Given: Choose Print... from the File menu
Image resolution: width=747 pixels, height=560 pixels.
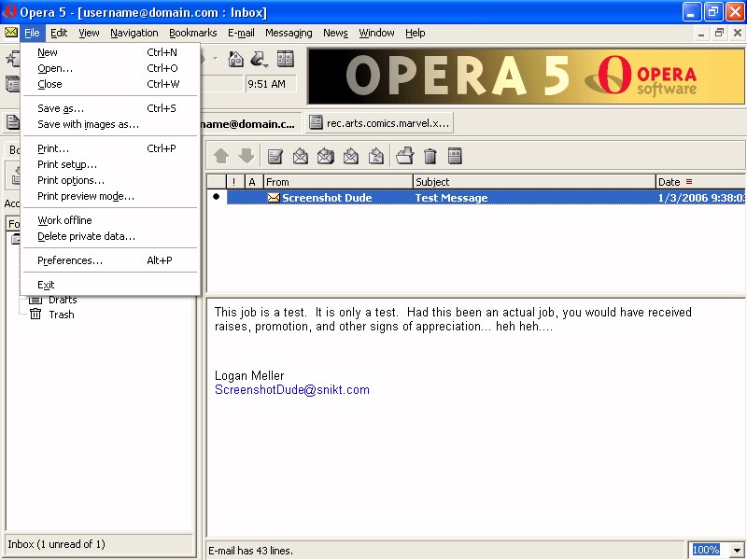Looking at the screenshot, I should [110, 148].
